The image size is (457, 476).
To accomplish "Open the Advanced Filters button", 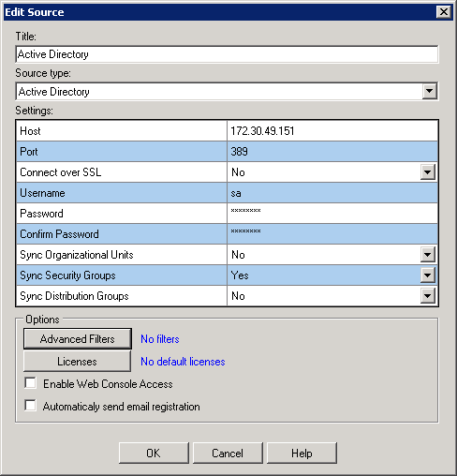I will click(x=78, y=338).
